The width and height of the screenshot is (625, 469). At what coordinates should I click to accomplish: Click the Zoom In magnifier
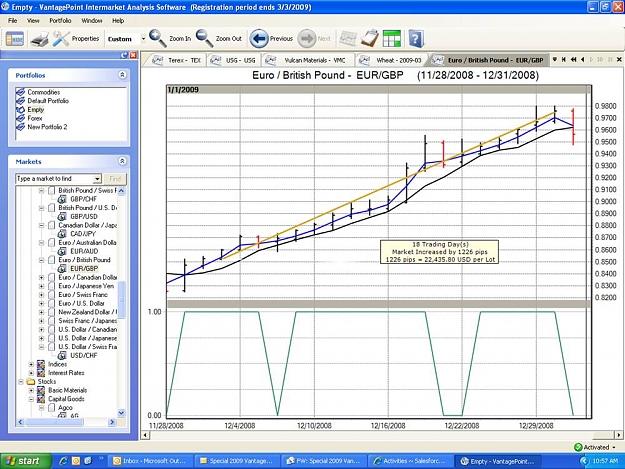[158, 38]
